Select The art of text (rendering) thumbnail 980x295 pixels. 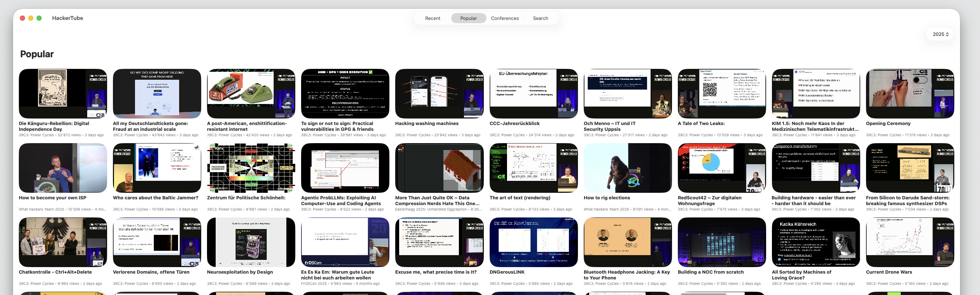[534, 168]
